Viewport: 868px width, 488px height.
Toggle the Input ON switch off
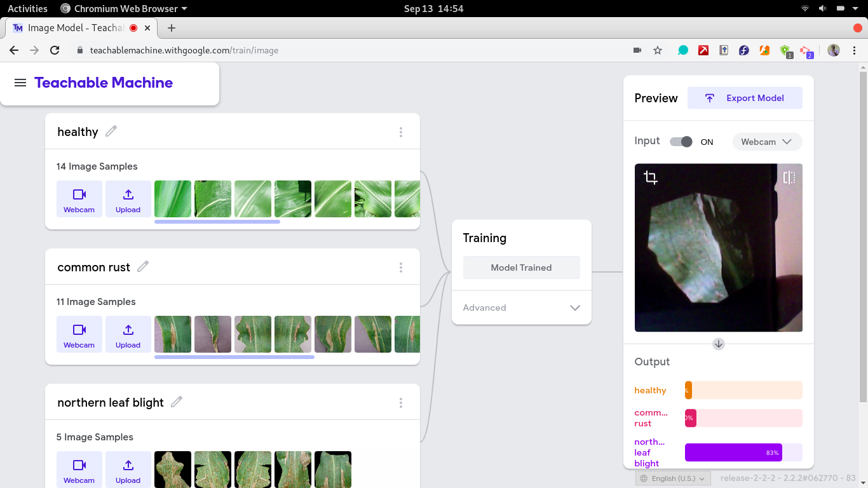[681, 142]
